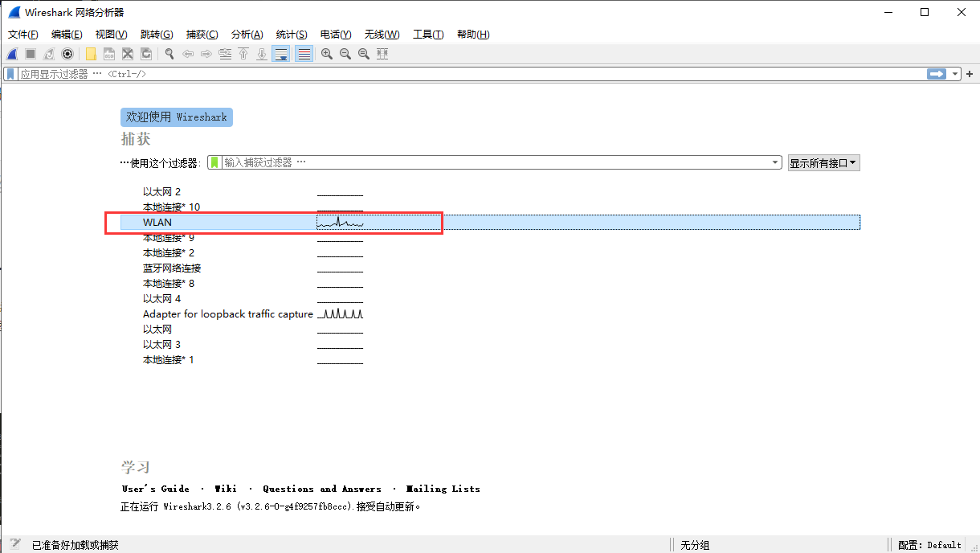The image size is (980, 553).
Task: Click the reload capture file icon
Action: coord(146,54)
